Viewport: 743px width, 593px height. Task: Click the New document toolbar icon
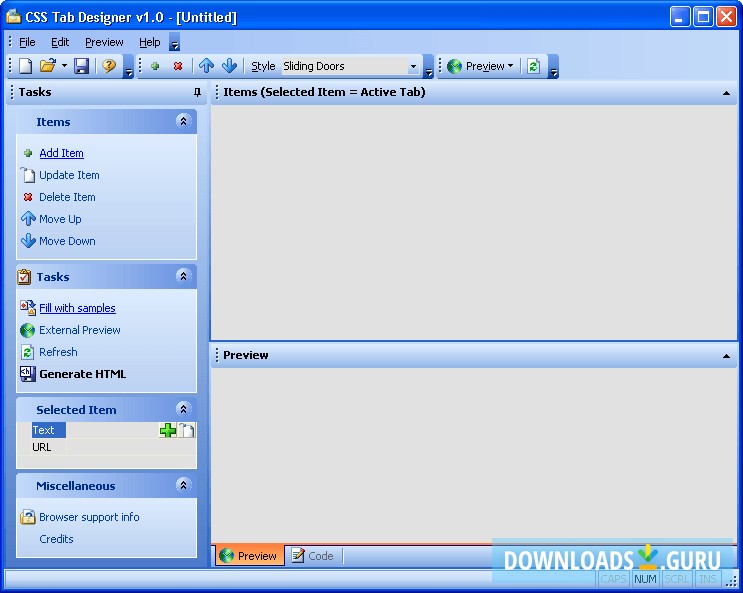25,66
